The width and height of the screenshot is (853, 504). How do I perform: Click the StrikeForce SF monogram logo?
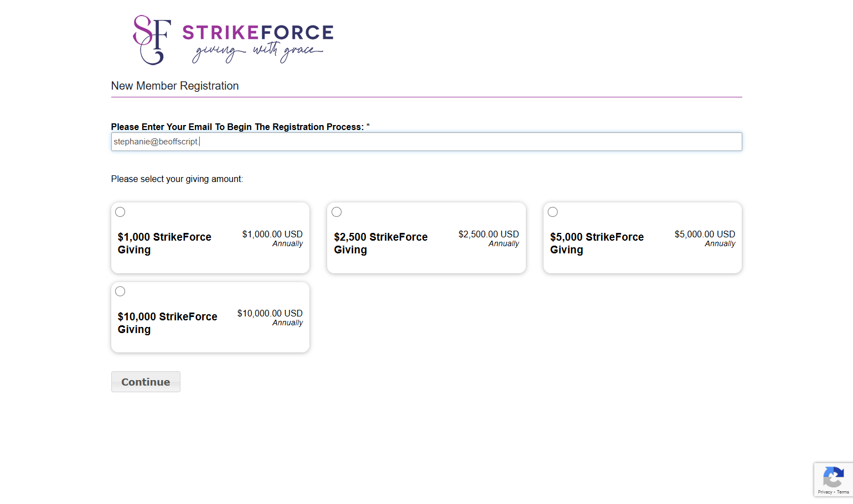point(151,40)
